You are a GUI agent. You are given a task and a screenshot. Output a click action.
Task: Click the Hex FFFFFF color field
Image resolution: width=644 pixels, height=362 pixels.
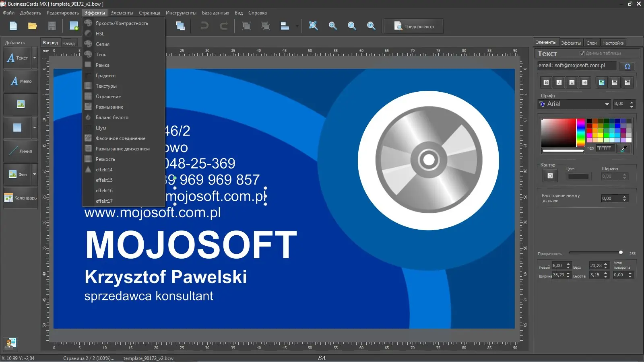pyautogui.click(x=605, y=148)
